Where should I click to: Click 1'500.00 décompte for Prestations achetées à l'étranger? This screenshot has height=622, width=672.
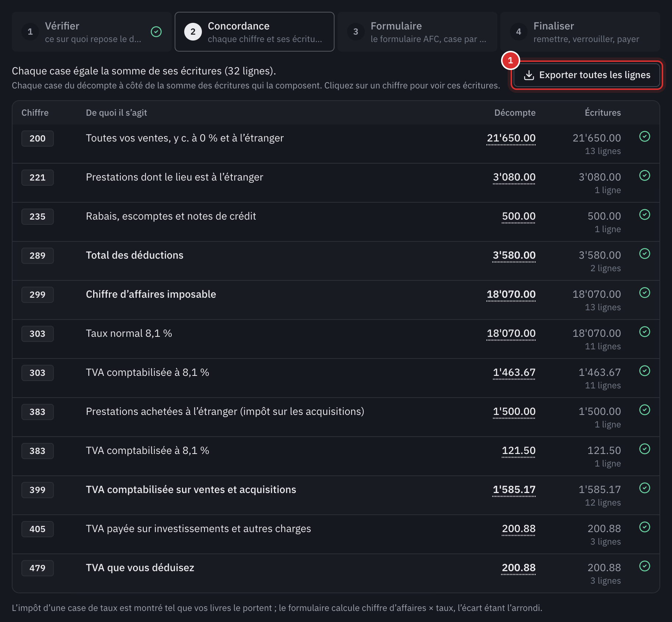pyautogui.click(x=514, y=412)
